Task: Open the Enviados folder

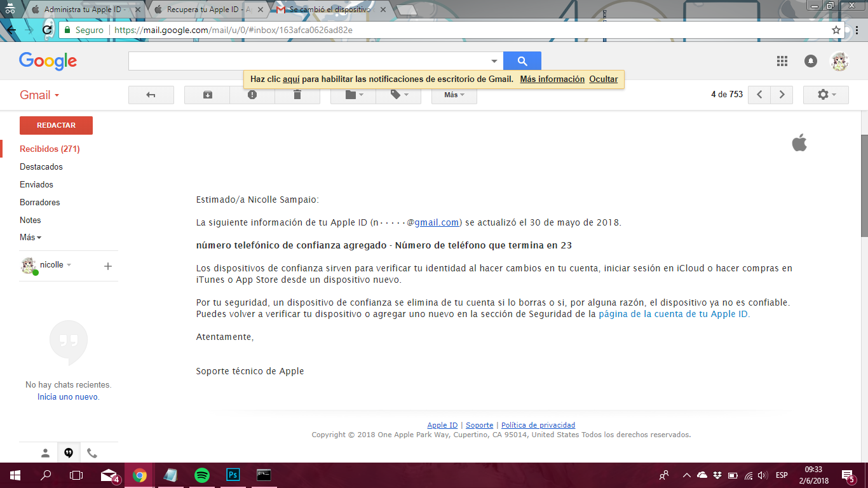Action: tap(36, 185)
